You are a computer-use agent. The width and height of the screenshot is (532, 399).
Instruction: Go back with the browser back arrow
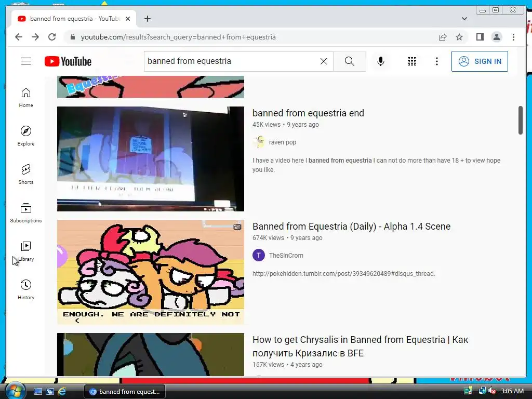19,37
